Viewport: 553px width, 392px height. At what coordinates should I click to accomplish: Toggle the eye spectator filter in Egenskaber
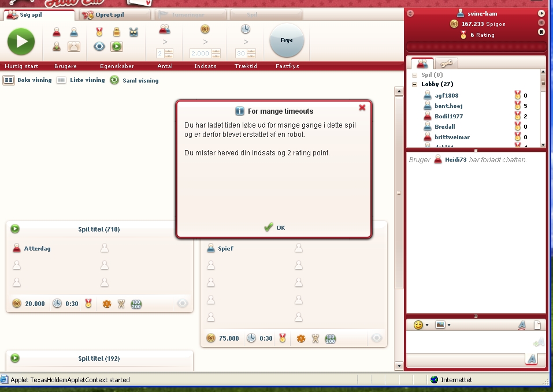click(99, 47)
